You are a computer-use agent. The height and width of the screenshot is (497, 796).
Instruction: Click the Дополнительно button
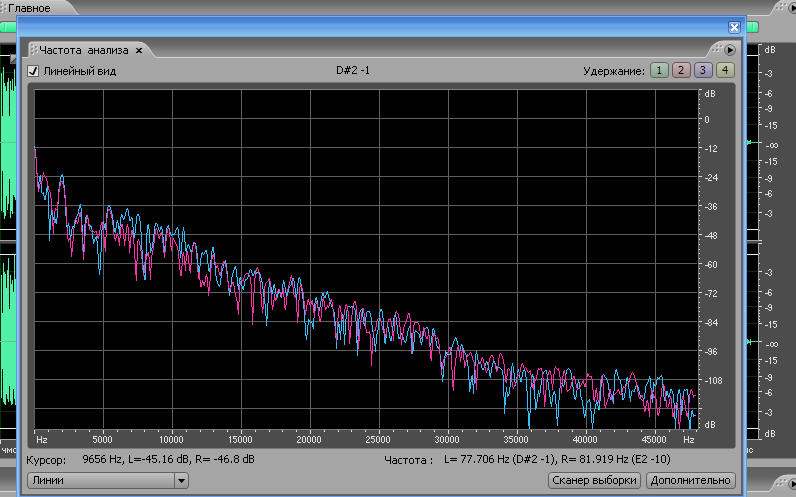(x=690, y=481)
